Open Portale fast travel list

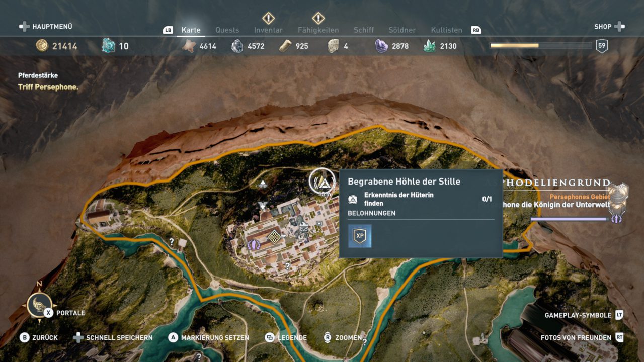click(65, 313)
